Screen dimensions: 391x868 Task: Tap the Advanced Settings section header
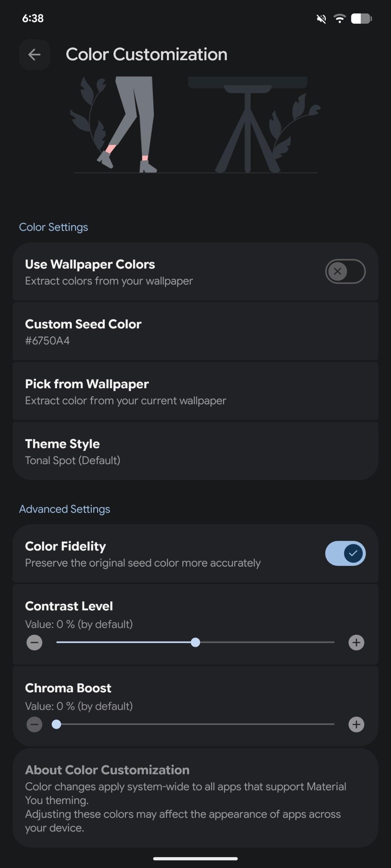tap(64, 509)
